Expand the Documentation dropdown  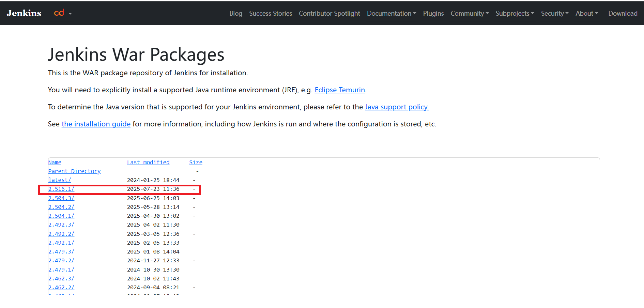[392, 13]
